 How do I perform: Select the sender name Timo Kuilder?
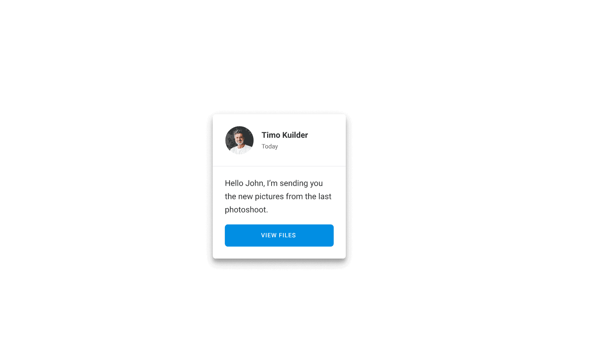point(285,135)
